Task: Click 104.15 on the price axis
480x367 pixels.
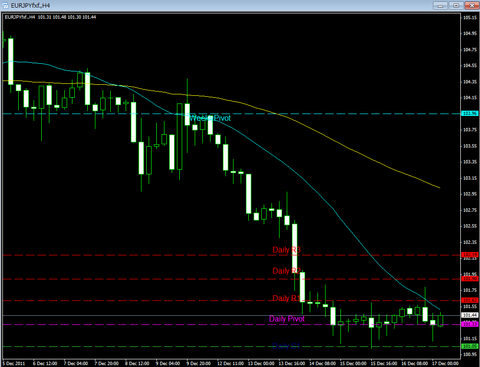Action: (x=470, y=98)
